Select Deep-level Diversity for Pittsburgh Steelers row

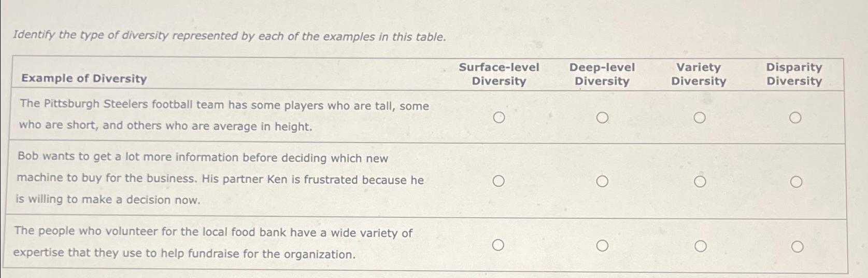coord(602,118)
